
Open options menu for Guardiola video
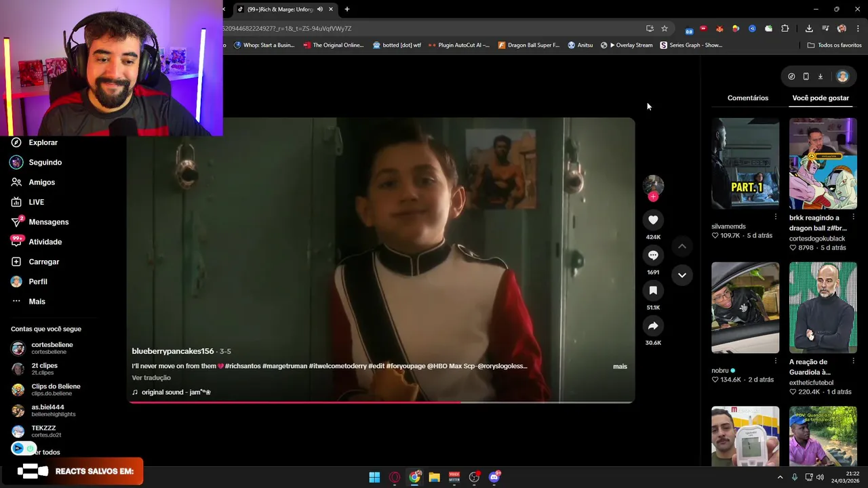click(x=853, y=361)
